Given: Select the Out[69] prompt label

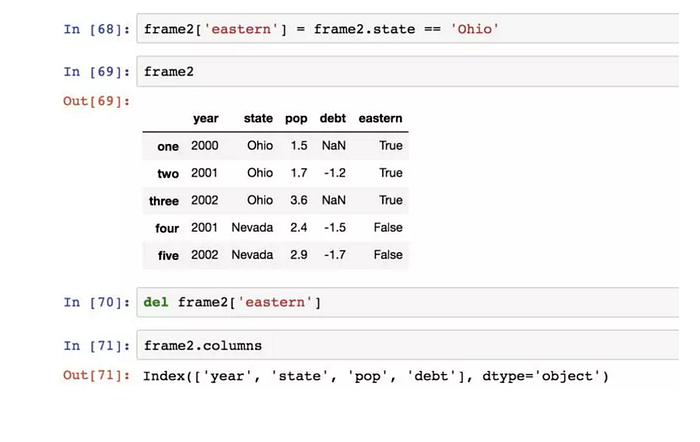Looking at the screenshot, I should (x=96, y=101).
